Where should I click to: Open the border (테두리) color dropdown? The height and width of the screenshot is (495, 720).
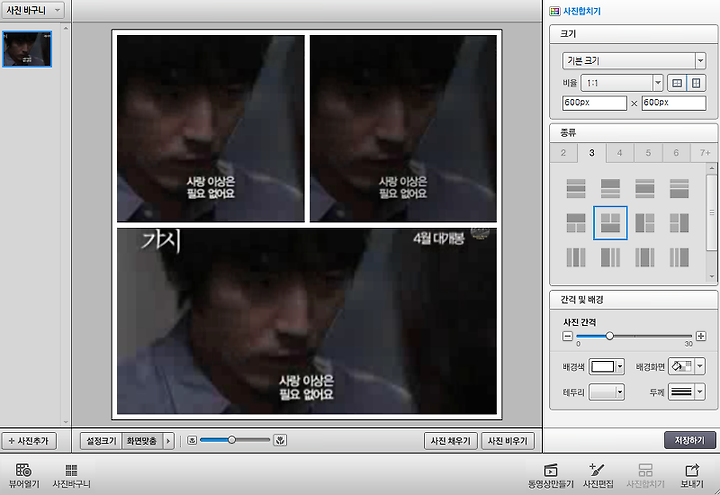point(620,392)
